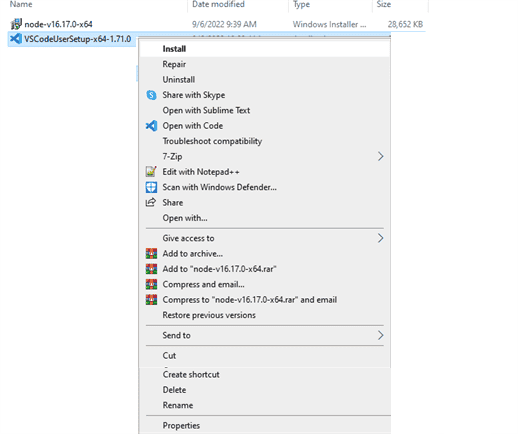Open the 7-Zip menu entry

coord(265,156)
